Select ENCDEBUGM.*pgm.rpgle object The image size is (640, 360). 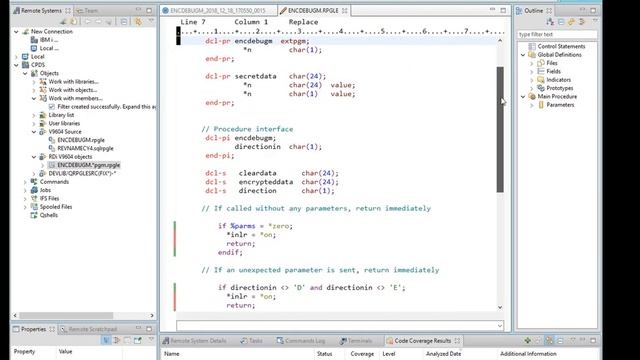pos(88,165)
